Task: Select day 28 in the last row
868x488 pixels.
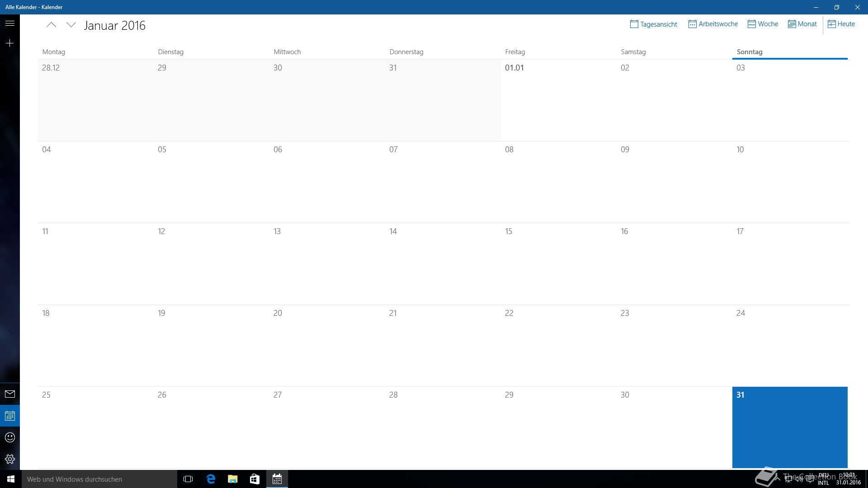Action: click(443, 427)
